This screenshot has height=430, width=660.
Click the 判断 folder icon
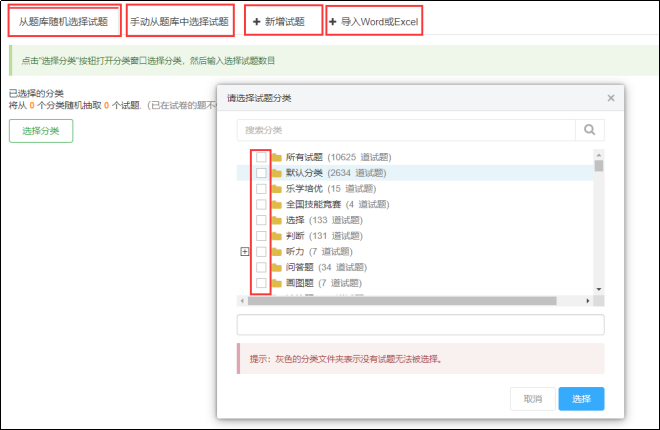277,236
